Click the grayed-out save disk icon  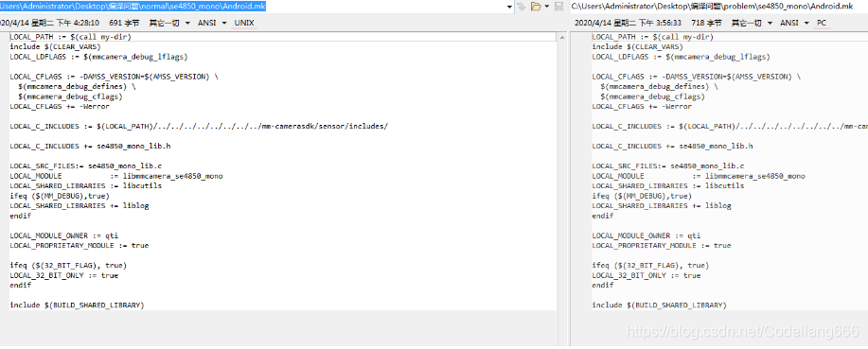[x=559, y=6]
